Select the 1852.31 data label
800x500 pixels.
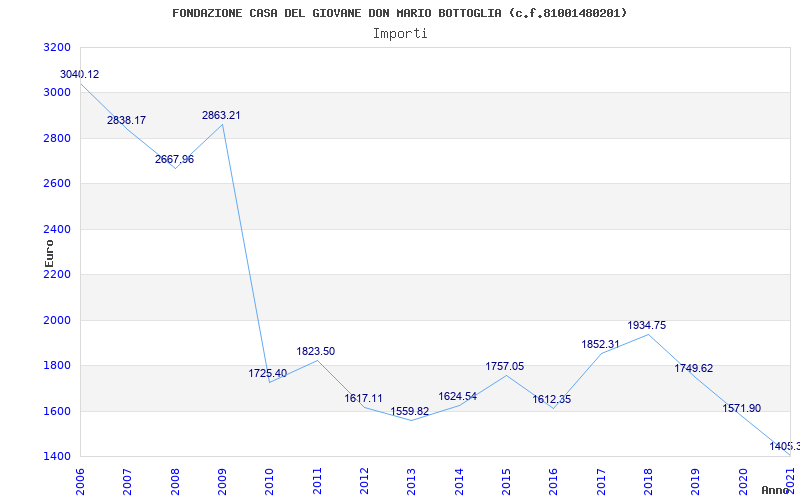[601, 344]
